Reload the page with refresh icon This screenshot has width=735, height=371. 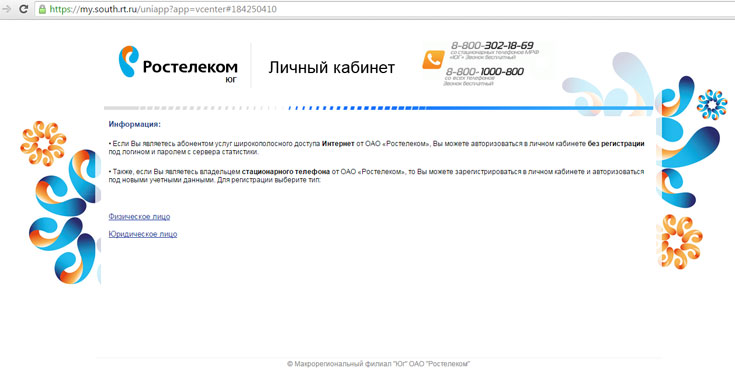point(24,9)
